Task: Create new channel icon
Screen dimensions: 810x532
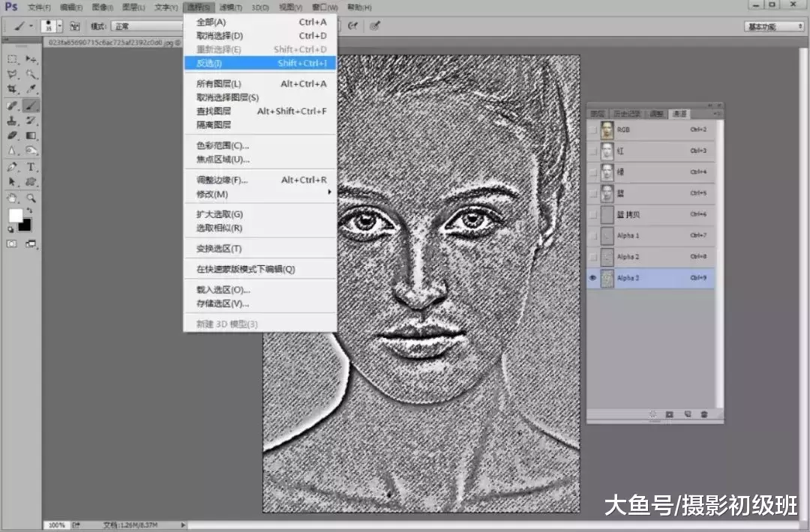Action: pos(688,414)
